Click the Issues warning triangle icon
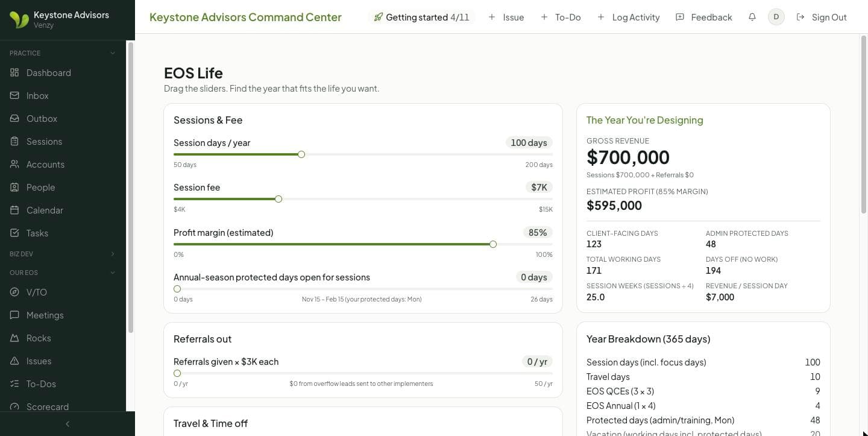 (14, 361)
